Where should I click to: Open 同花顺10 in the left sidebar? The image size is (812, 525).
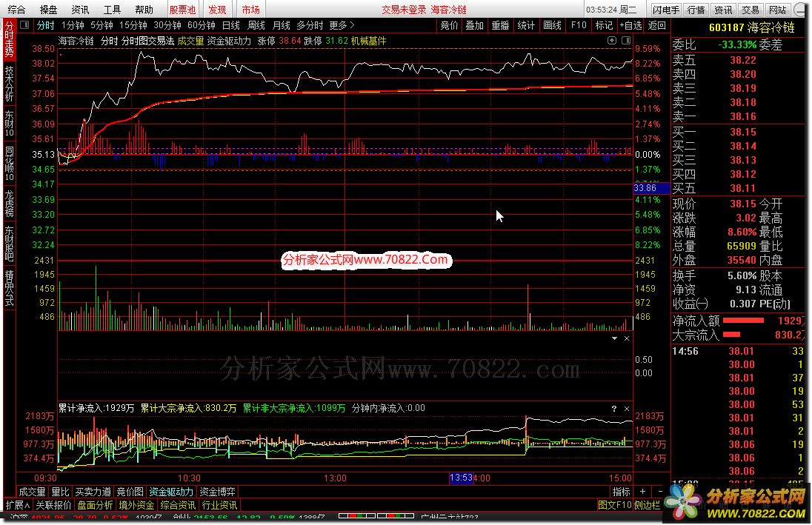pyautogui.click(x=10, y=164)
